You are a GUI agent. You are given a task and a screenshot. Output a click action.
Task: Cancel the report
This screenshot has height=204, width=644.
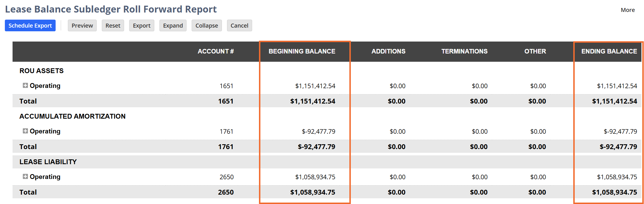240,26
